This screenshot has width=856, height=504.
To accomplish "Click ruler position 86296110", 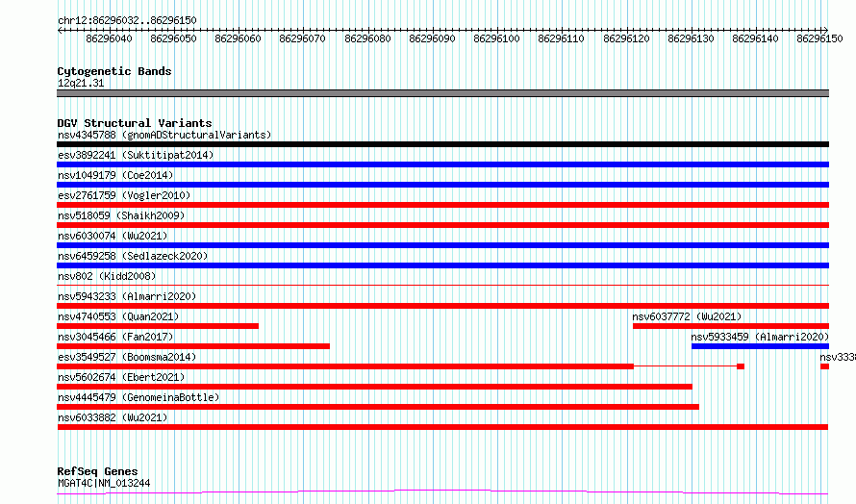I will [561, 38].
